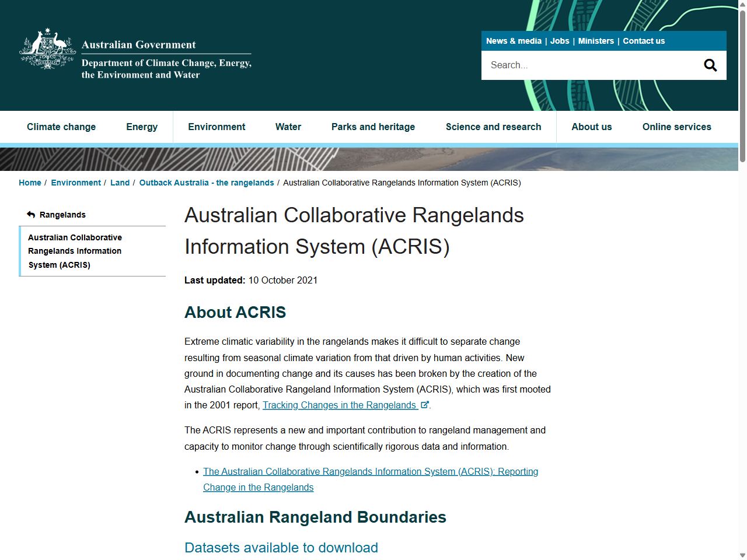Click the back arrow beside Rangelands
Screen dimensions: 747x560
pos(30,214)
